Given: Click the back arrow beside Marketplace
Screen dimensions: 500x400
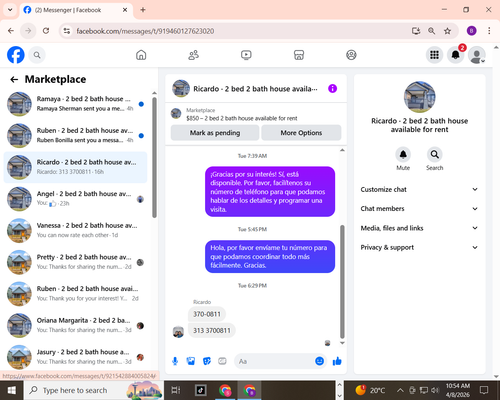Looking at the screenshot, I should pos(14,79).
